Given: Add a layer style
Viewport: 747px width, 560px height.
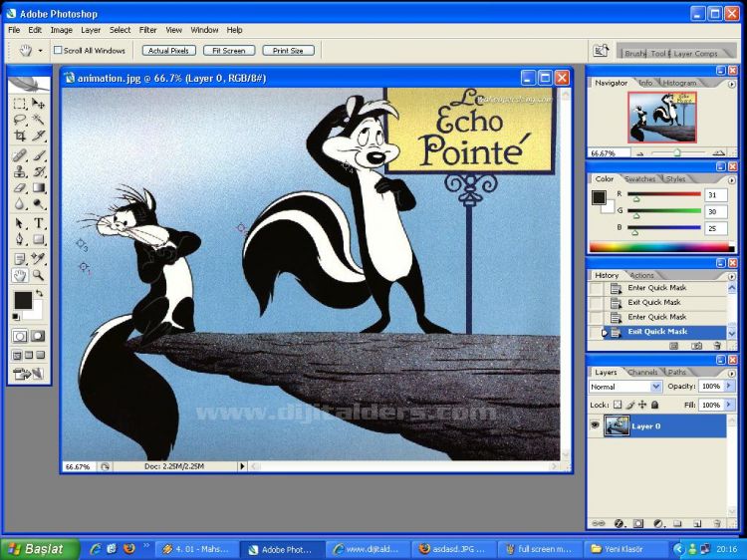Looking at the screenshot, I should click(x=619, y=523).
